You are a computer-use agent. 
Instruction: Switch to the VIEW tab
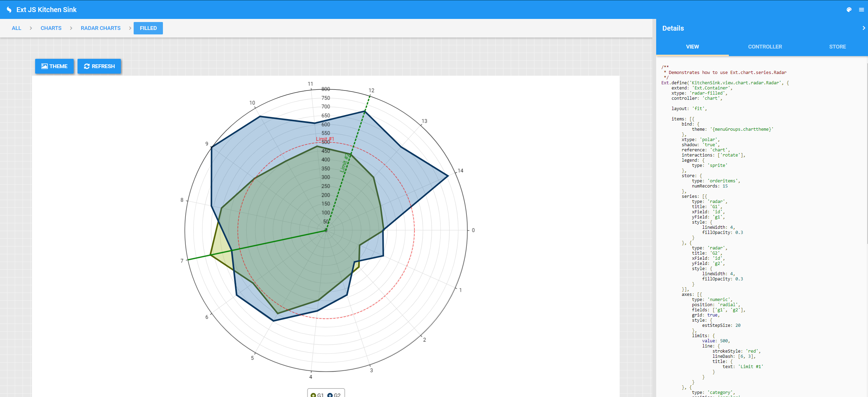[x=692, y=47]
